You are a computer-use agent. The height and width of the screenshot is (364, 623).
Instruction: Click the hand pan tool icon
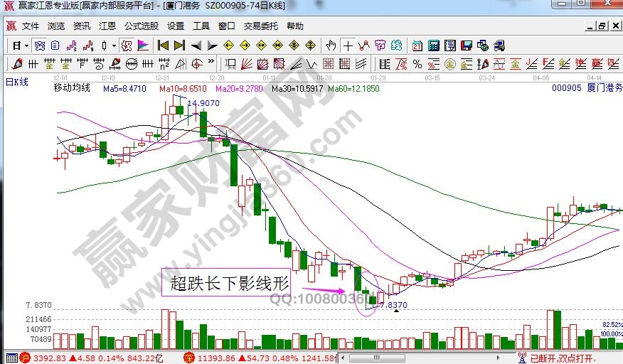(x=331, y=45)
